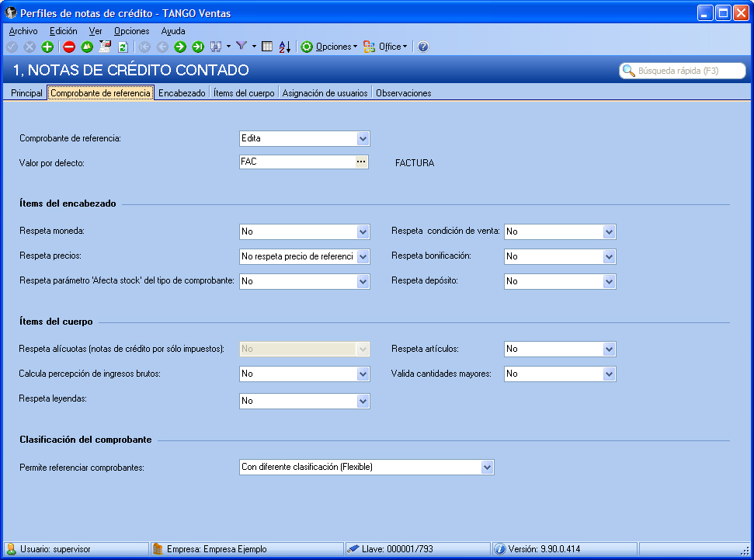Click the Versión: 9.90.0.414 status text
The height and width of the screenshot is (560, 754).
(544, 549)
